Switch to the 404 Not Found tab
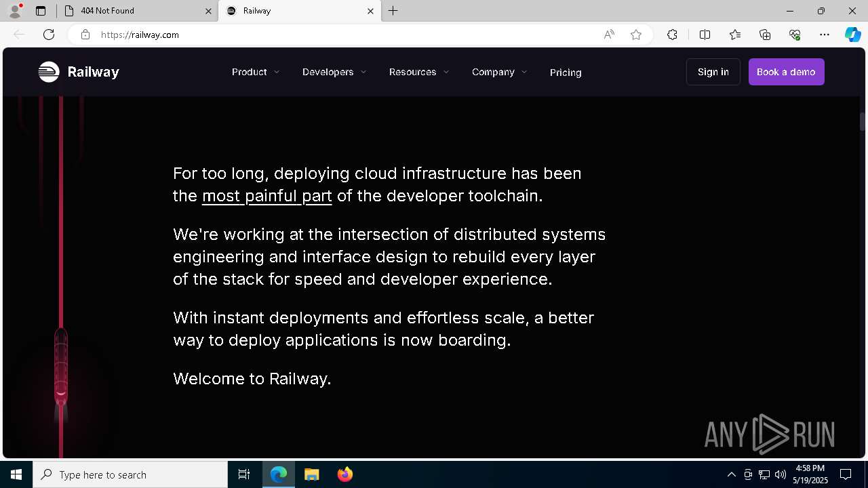This screenshot has height=488, width=868. click(137, 11)
